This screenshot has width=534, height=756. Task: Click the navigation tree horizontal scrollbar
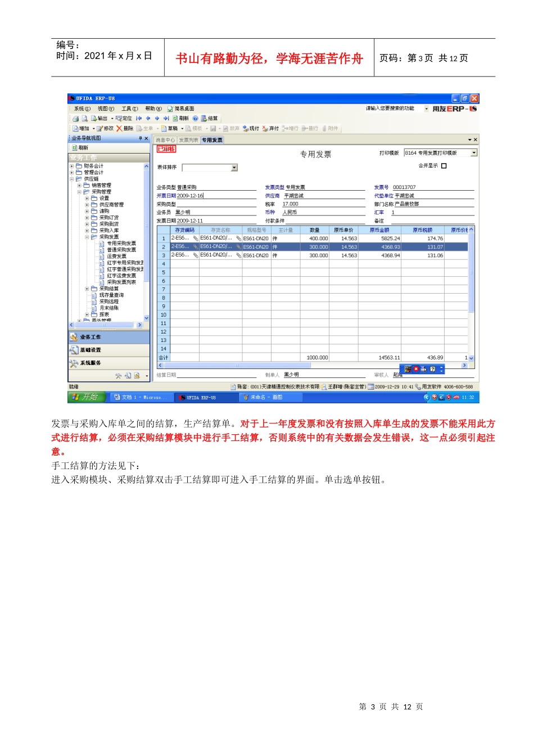[105, 325]
